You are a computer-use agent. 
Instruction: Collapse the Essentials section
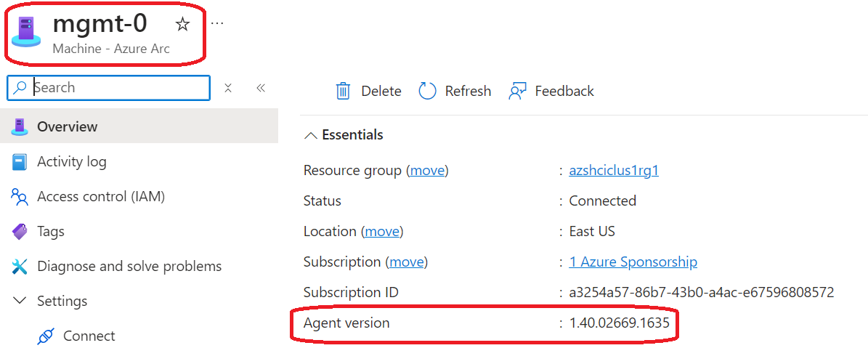(x=311, y=135)
